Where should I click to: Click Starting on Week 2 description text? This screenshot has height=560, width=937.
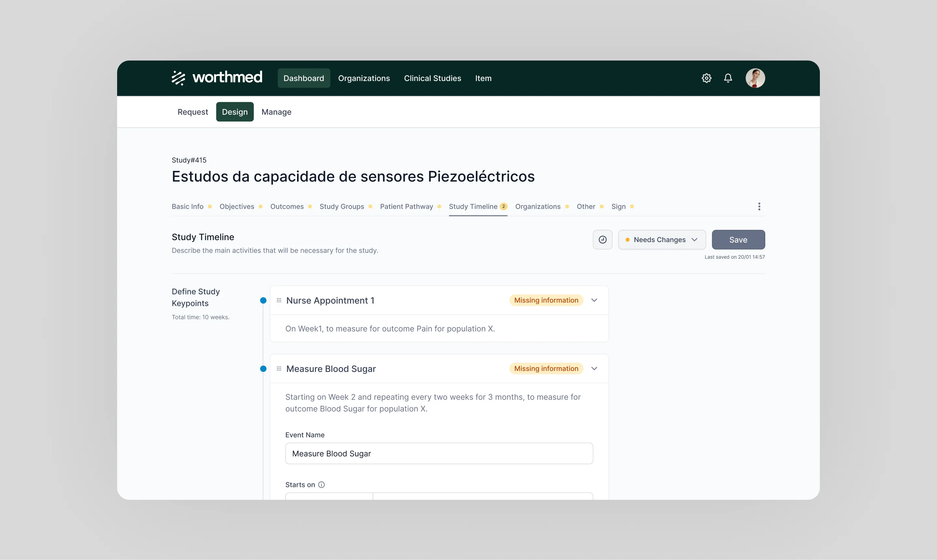pos(433,403)
